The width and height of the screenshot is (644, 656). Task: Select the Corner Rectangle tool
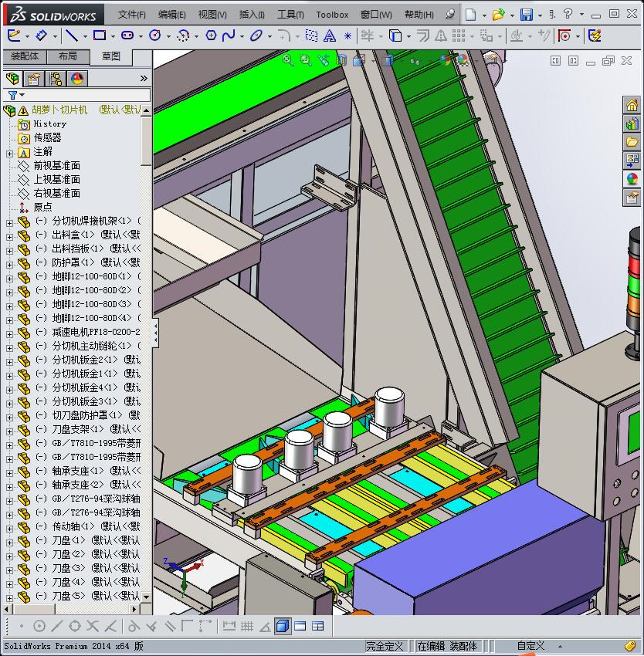pyautogui.click(x=100, y=36)
